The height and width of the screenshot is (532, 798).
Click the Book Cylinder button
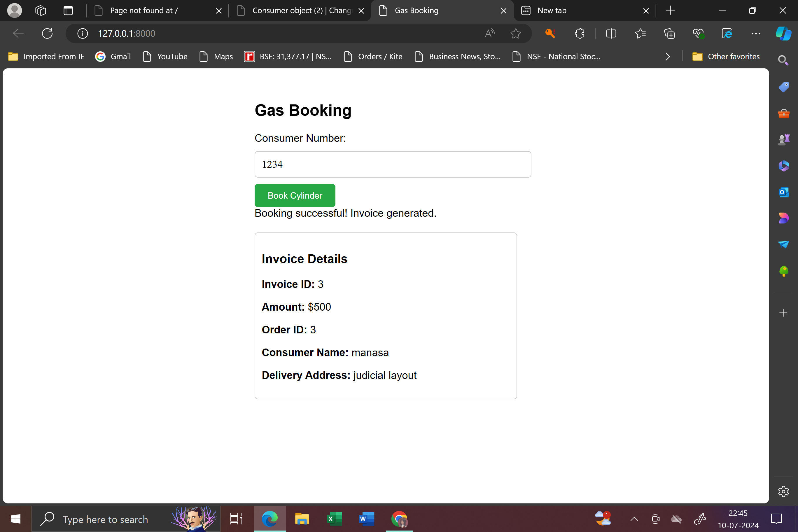point(295,195)
